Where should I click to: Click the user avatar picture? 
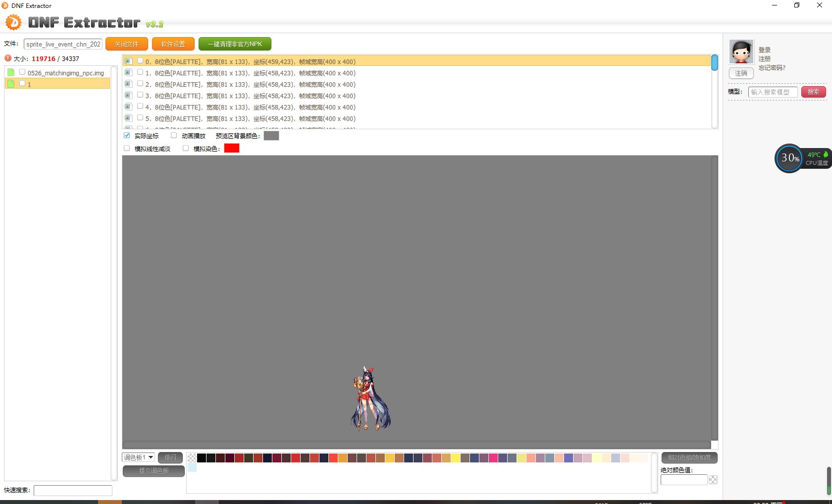tap(741, 51)
